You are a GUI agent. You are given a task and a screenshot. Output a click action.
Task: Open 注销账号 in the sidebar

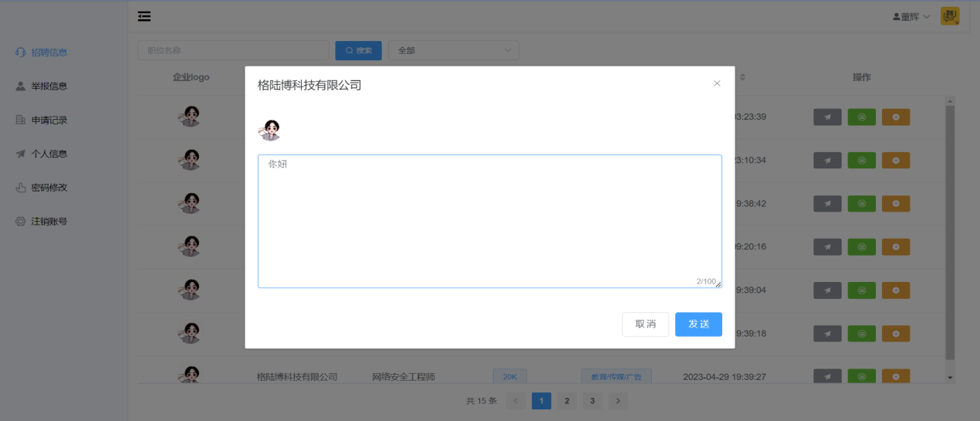pyautogui.click(x=42, y=222)
